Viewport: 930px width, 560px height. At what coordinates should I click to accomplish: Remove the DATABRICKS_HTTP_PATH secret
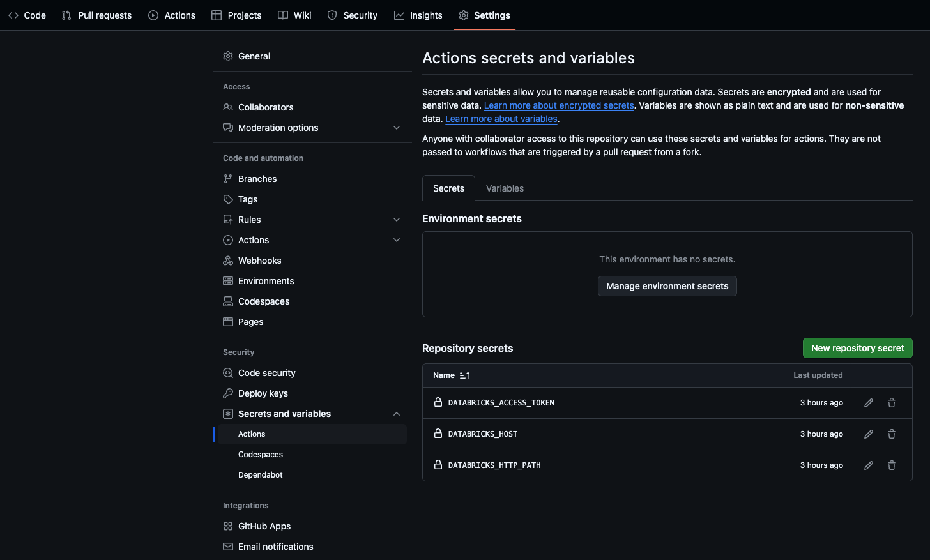tap(892, 465)
